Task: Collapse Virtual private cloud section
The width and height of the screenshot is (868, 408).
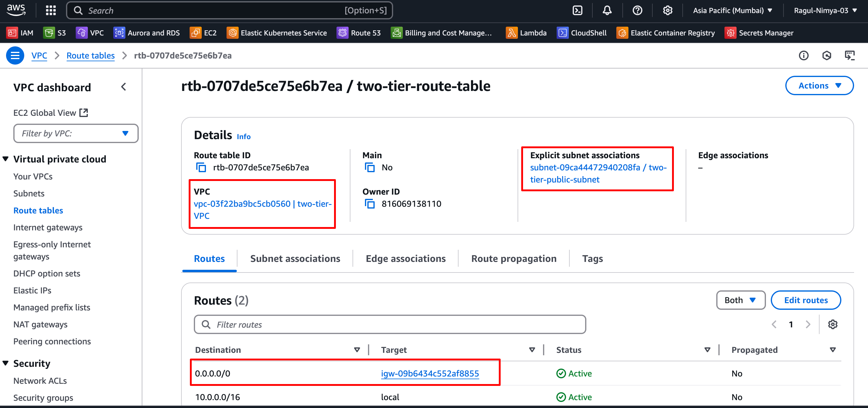Action: pyautogui.click(x=5, y=159)
